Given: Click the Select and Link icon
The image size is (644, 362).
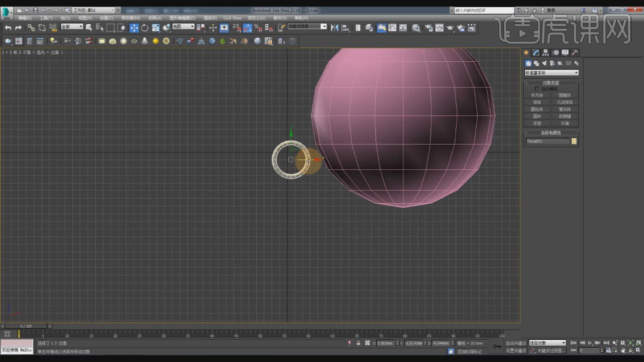Looking at the screenshot, I should (31, 27).
